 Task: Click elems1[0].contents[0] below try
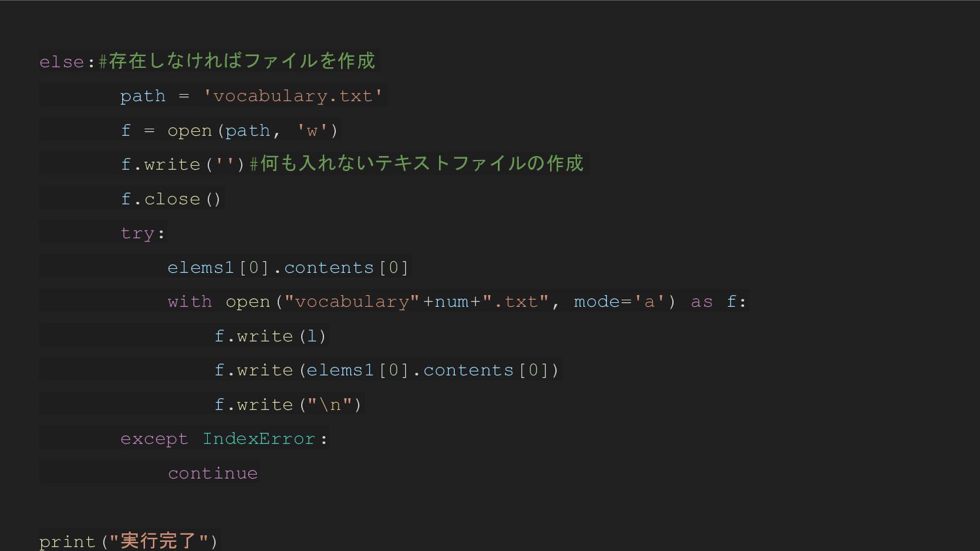click(x=288, y=268)
